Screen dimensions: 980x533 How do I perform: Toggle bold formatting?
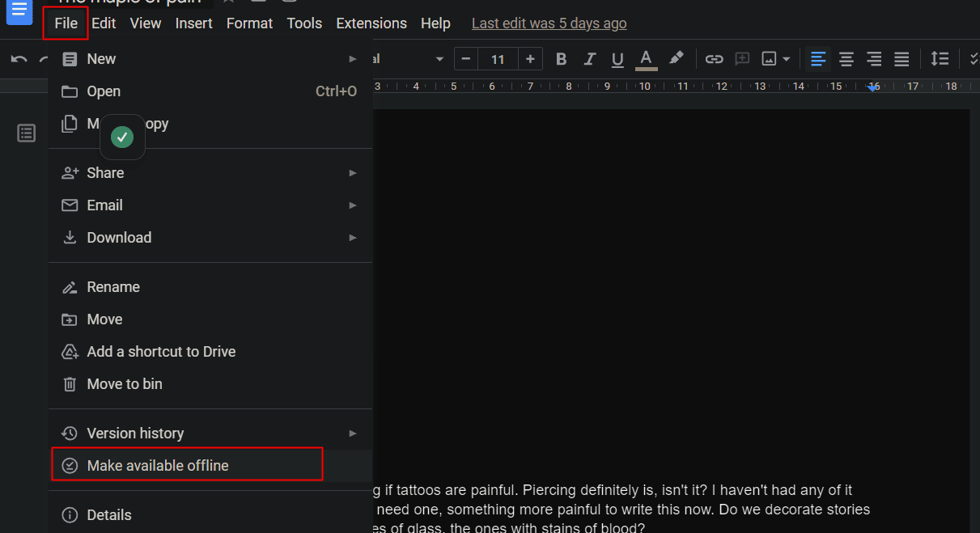click(561, 59)
